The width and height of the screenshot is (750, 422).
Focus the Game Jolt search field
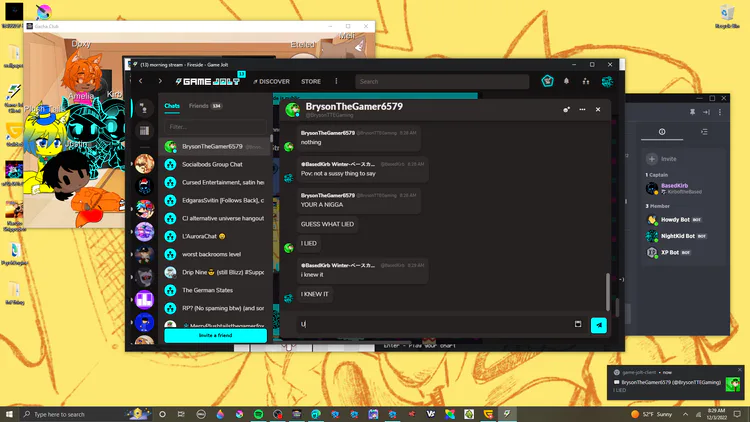click(x=442, y=82)
